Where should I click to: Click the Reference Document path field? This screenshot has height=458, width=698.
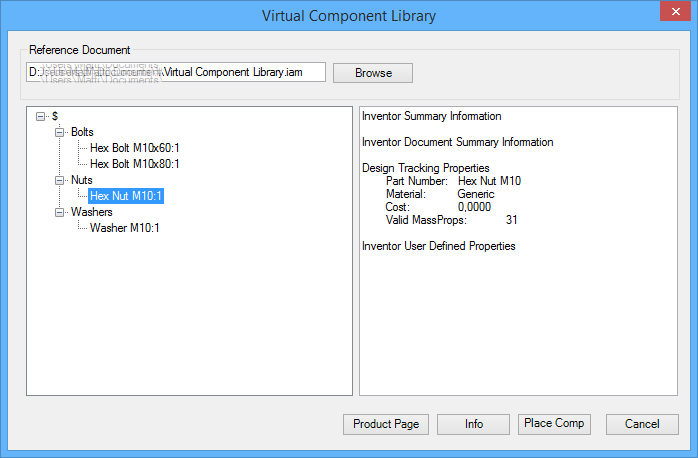click(x=177, y=73)
